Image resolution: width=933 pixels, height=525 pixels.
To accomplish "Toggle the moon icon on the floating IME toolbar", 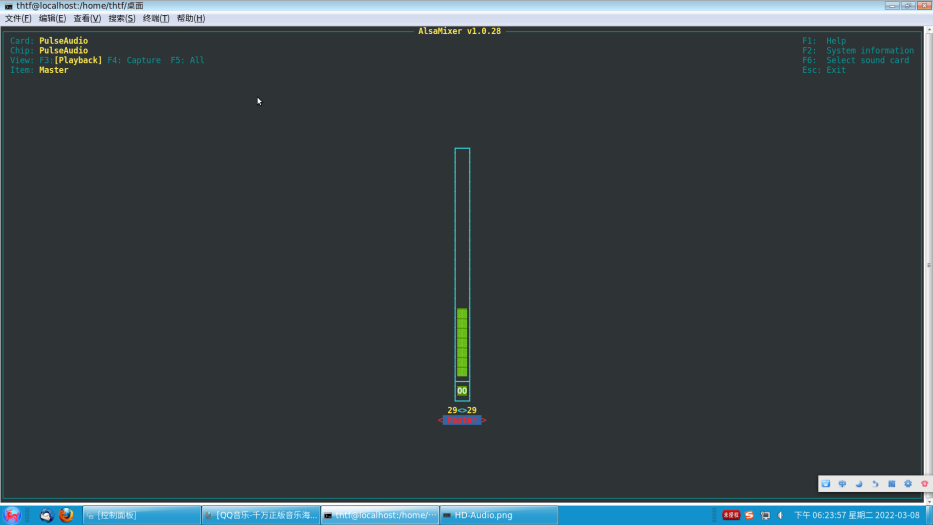I will 858,484.
